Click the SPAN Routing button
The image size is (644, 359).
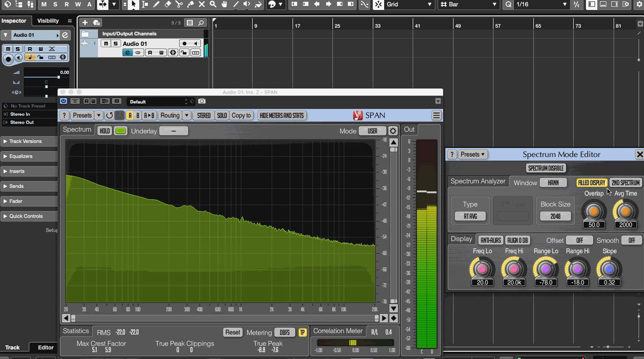[170, 115]
